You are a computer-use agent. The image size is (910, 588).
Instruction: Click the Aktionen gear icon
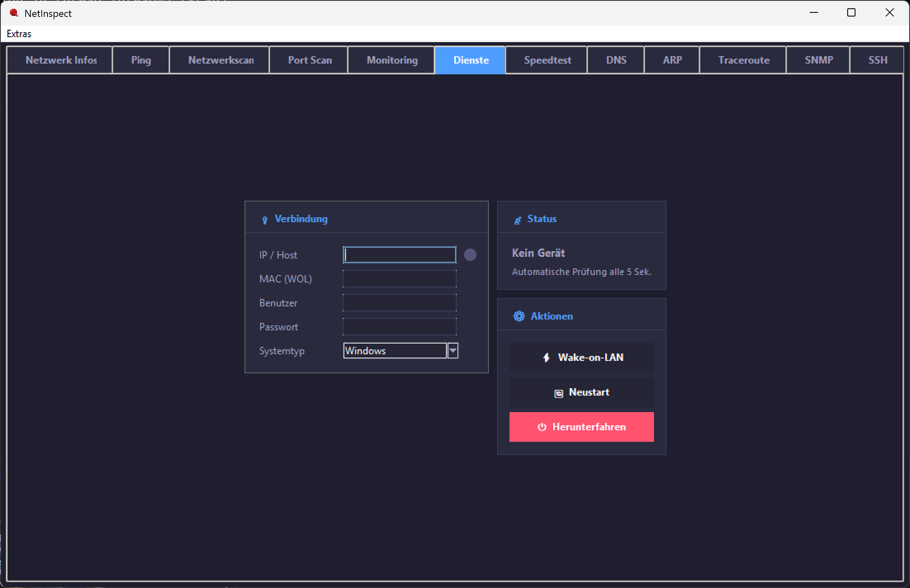[519, 316]
